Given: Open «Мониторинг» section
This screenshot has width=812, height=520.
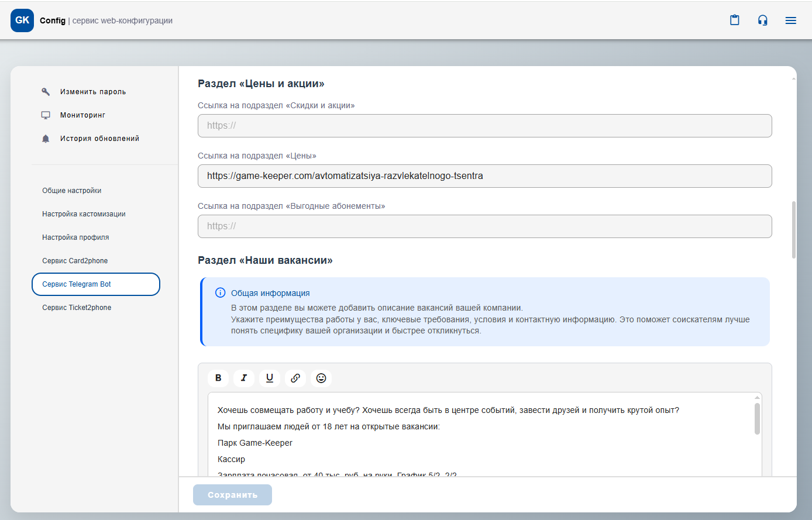Looking at the screenshot, I should click(82, 115).
